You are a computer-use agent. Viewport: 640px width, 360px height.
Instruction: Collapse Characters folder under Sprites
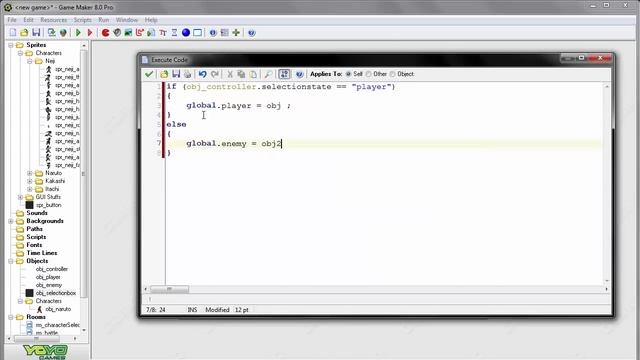[20, 53]
